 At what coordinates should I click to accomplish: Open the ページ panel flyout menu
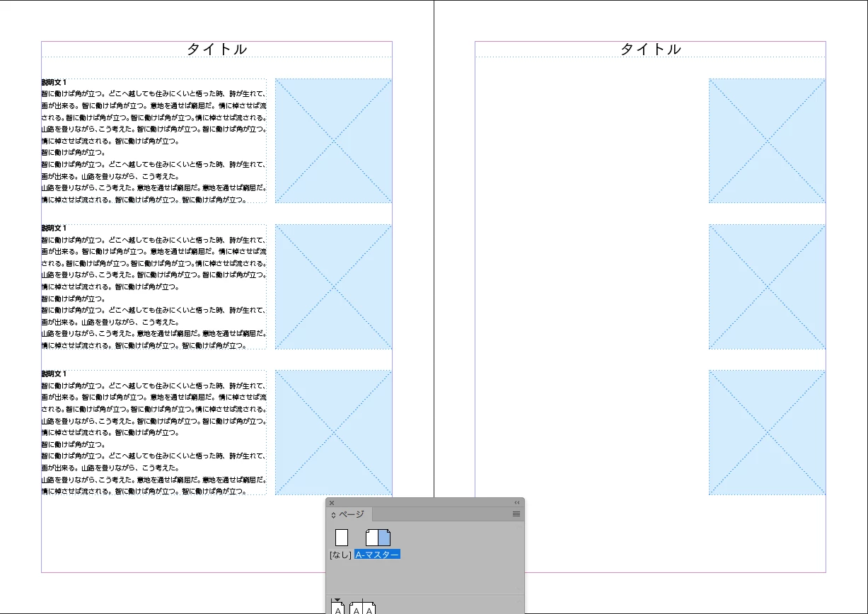(516, 514)
